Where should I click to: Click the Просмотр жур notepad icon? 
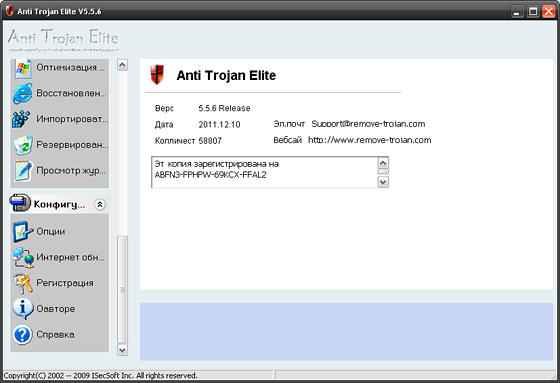click(23, 171)
